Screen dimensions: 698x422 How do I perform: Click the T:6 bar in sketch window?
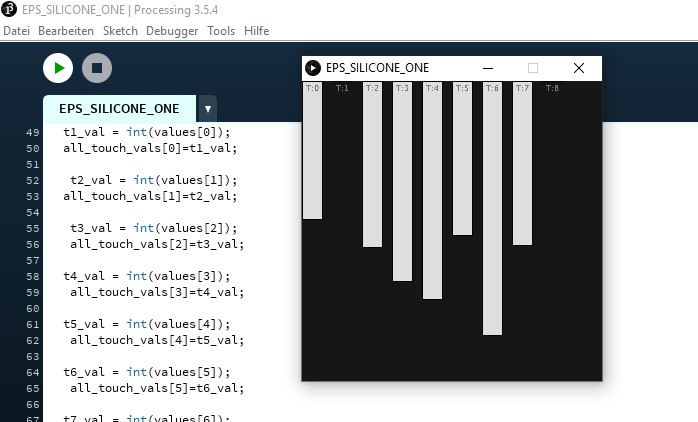pyautogui.click(x=492, y=208)
